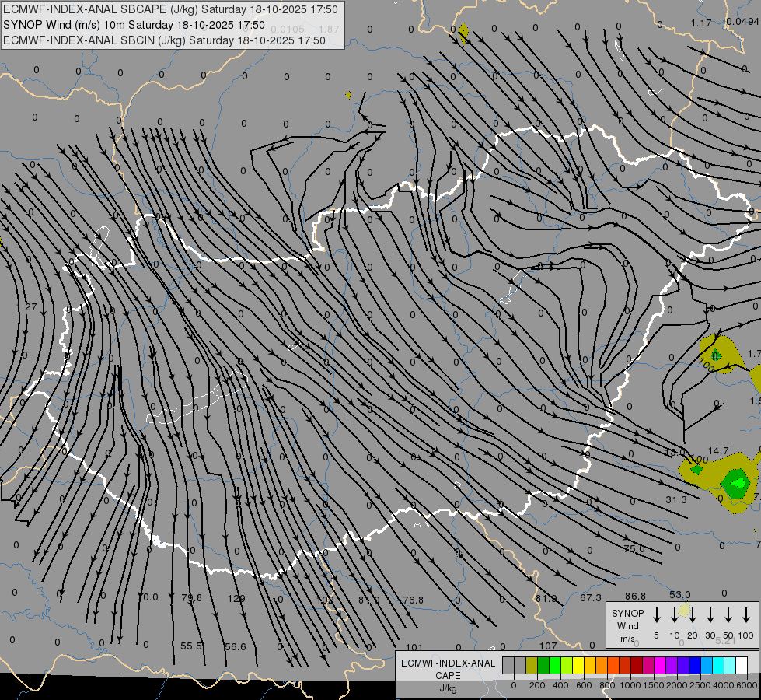Click the 'SYNOP Wind m/s' legend label

(x=627, y=625)
